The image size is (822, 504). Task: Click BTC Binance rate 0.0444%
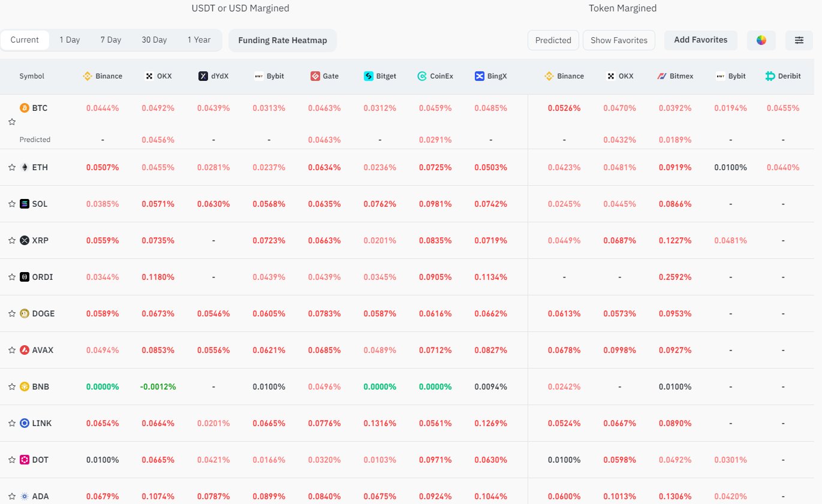103,108
